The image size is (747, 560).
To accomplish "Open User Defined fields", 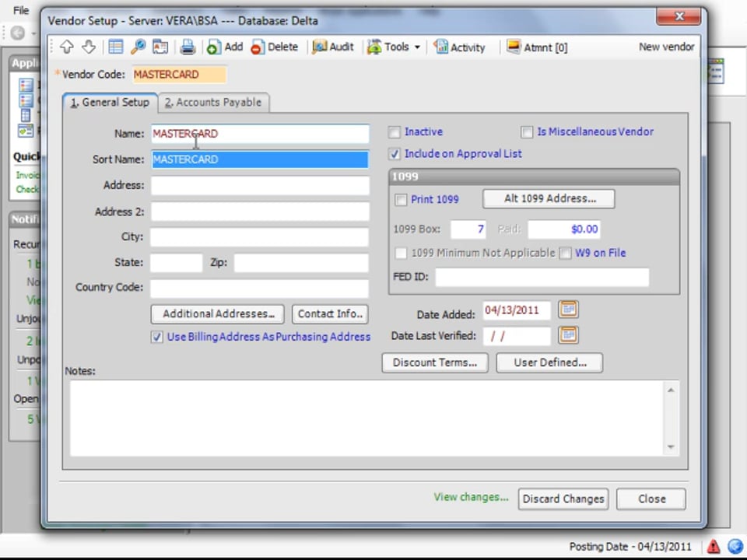I will click(x=550, y=362).
